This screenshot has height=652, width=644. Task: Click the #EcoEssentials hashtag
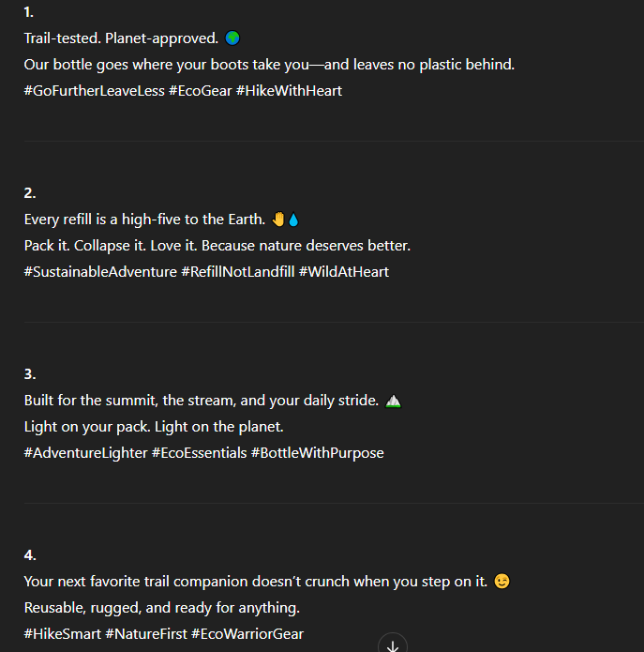(200, 453)
